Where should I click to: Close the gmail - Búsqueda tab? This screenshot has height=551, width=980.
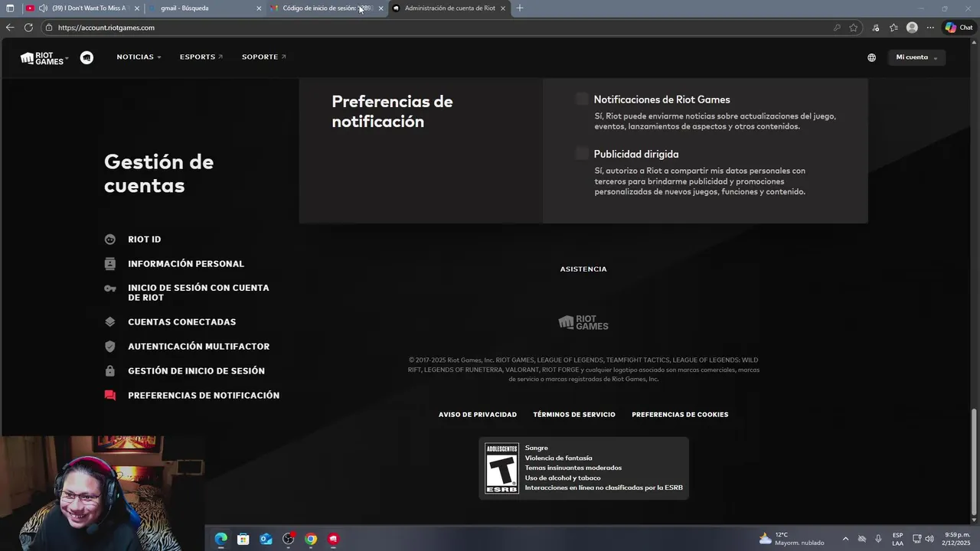(259, 8)
